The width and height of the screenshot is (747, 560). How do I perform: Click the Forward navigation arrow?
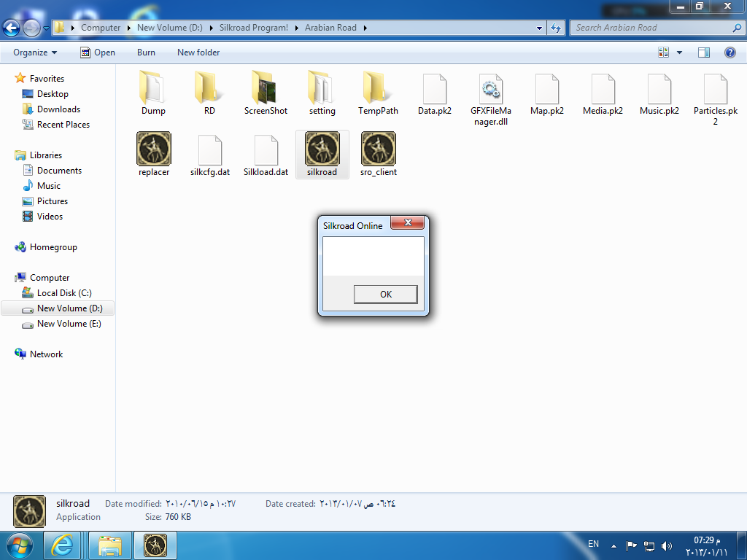(x=31, y=28)
